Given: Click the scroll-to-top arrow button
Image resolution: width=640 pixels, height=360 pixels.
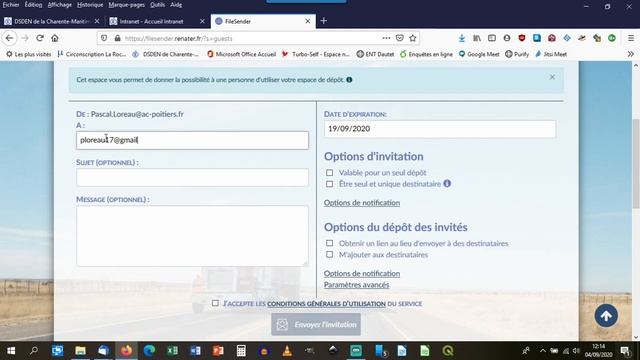Looking at the screenshot, I should [606, 316].
